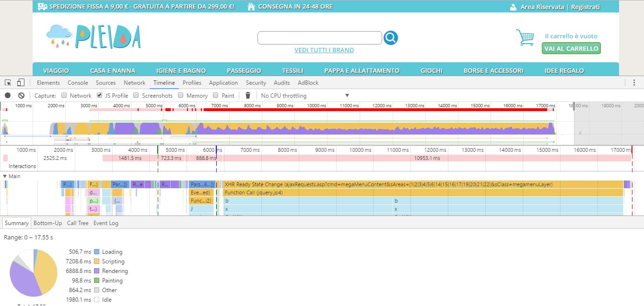The width and height of the screenshot is (644, 306).
Task: Collapse the Main thread section
Action: [x=5, y=176]
